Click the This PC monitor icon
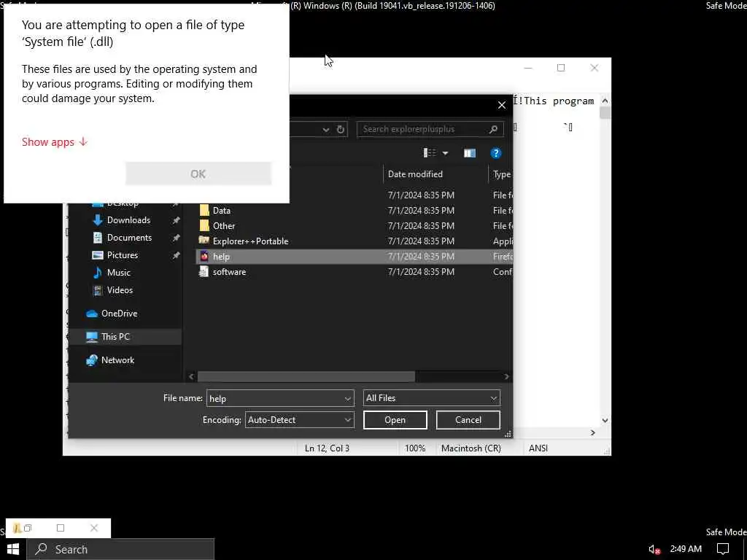The width and height of the screenshot is (747, 560). (91, 337)
